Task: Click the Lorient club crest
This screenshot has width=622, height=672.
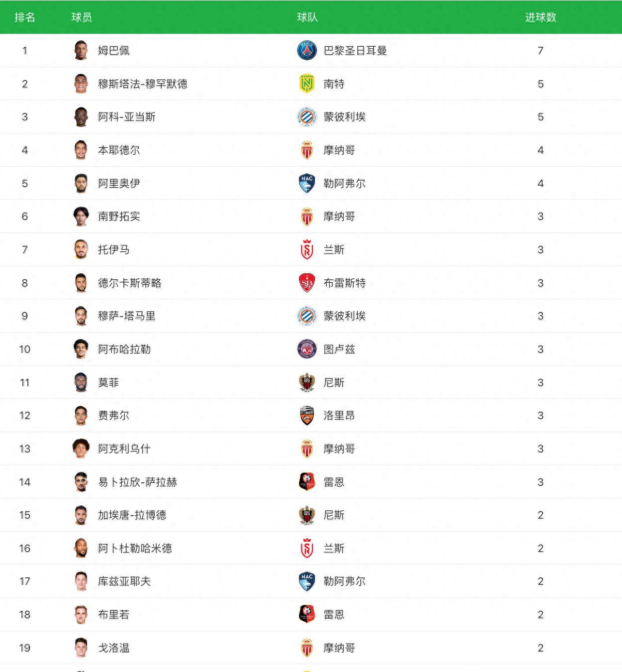Action: tap(307, 415)
